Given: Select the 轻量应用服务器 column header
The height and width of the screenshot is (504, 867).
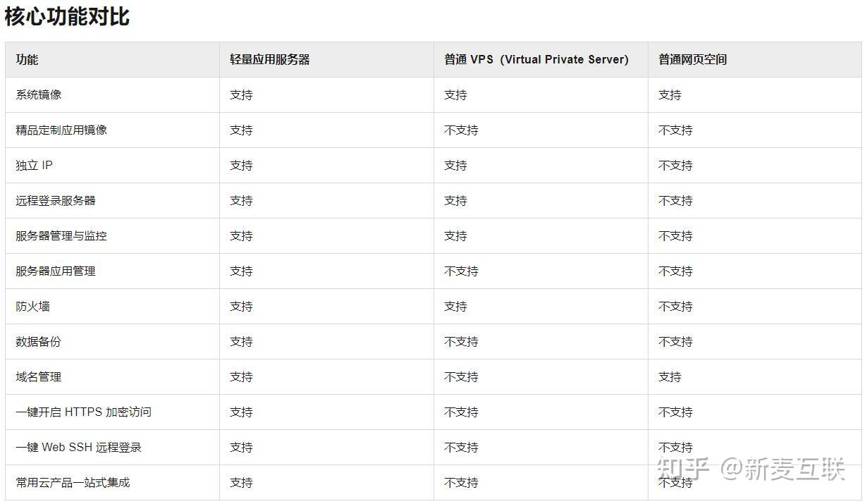Looking at the screenshot, I should (x=270, y=60).
